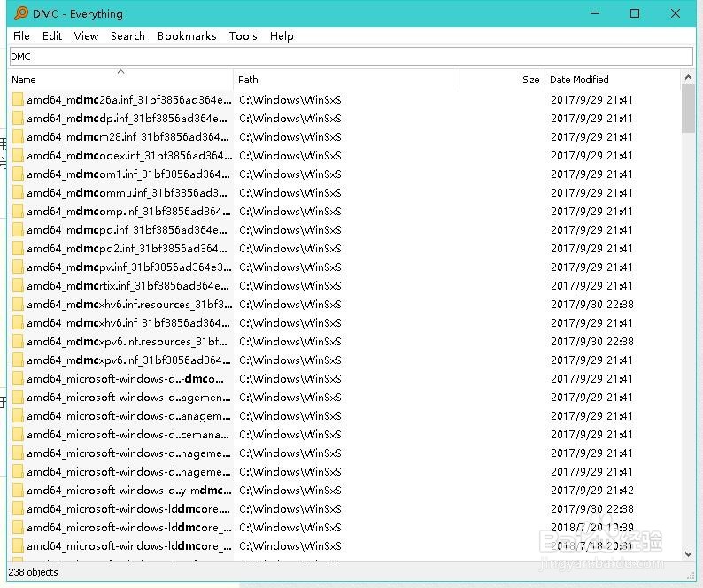Sort results by Path column header
The height and width of the screenshot is (588, 703).
(346, 80)
